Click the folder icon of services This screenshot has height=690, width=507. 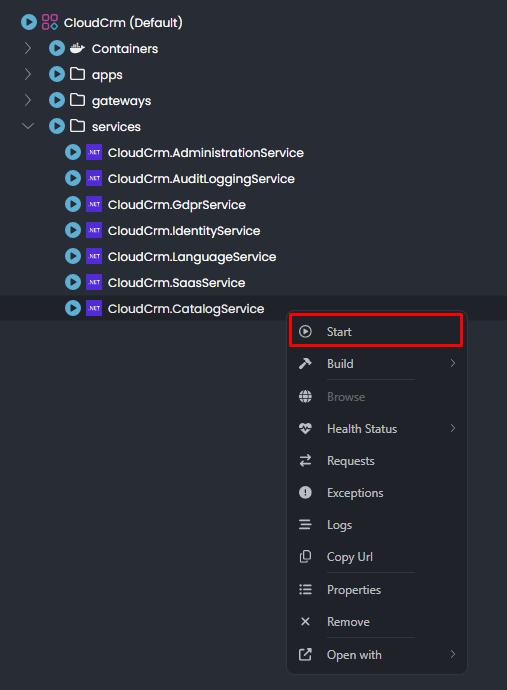(x=77, y=126)
